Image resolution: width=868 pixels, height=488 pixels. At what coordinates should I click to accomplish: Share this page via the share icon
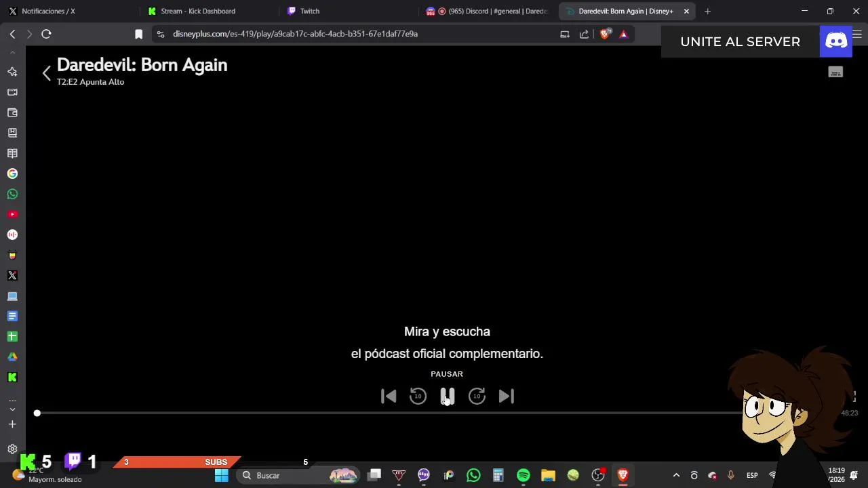click(x=584, y=34)
